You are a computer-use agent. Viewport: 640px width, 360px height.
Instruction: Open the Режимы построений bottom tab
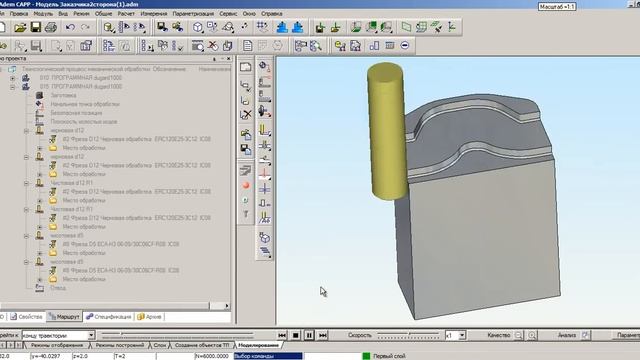(x=120, y=345)
